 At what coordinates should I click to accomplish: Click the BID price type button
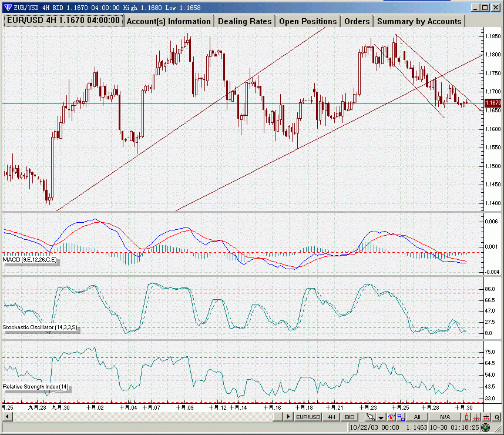click(x=350, y=417)
